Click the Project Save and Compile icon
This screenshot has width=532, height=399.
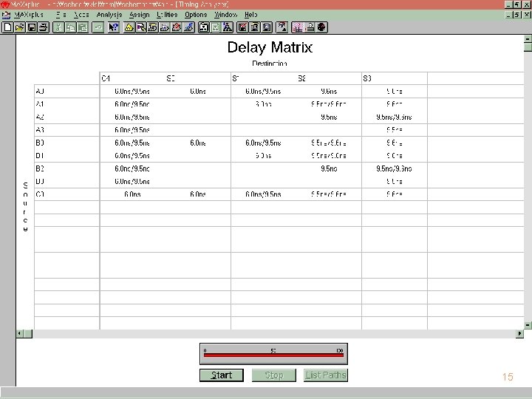[x=255, y=27]
